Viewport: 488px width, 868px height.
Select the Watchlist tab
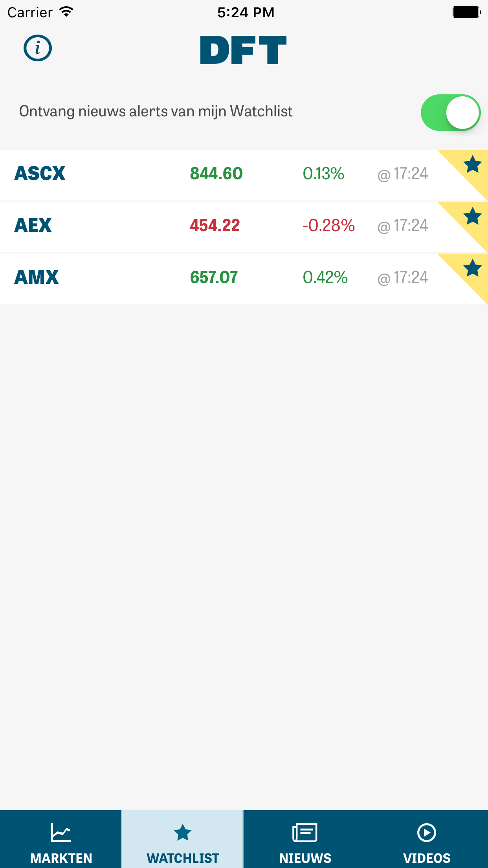point(183,840)
